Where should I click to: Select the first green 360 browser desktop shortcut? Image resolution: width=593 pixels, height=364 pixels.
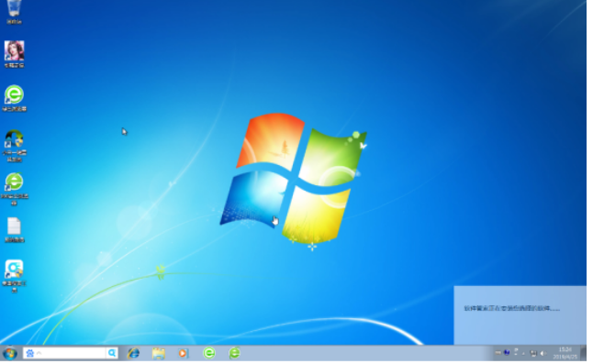pos(15,98)
